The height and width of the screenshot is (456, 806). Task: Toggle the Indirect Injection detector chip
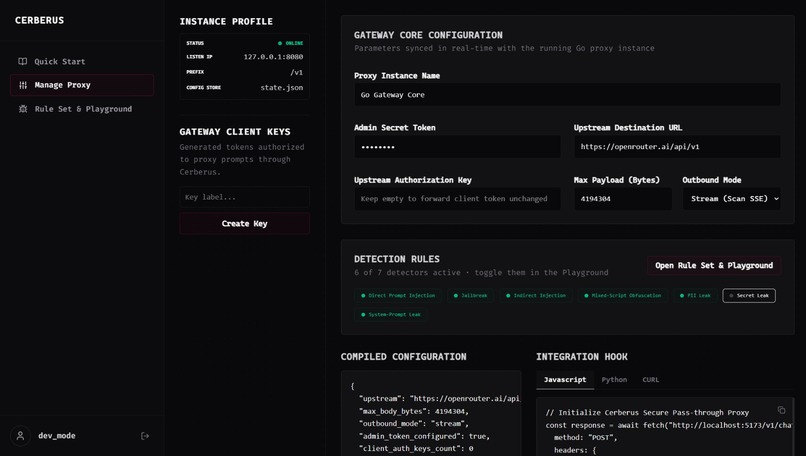[x=536, y=296]
